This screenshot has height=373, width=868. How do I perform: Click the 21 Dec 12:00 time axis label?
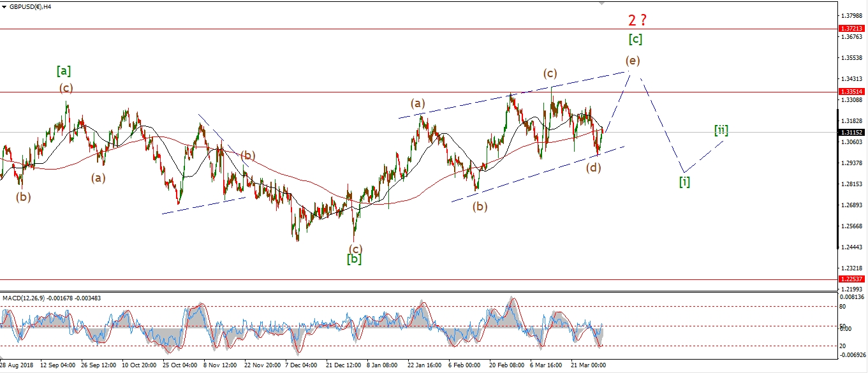[344, 365]
